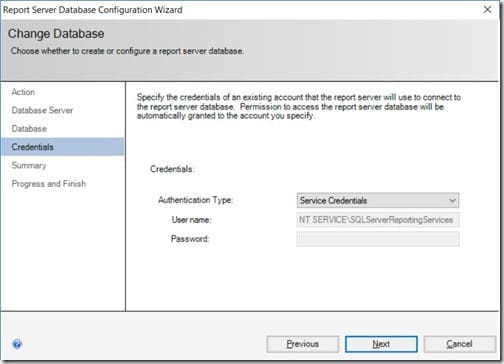Open the help icon at bottom left
The height and width of the screenshot is (364, 504).
(17, 344)
